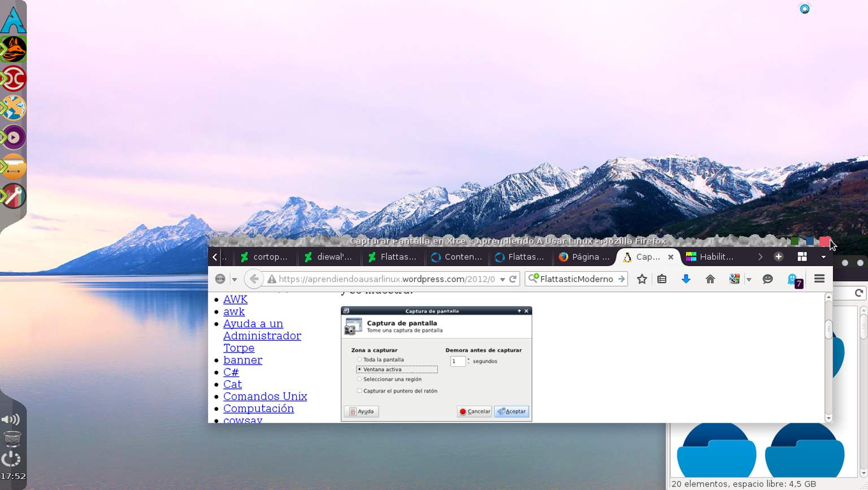Screen dimensions: 868x490
Task: Show bookmarks list icon in Firefox toolbar
Action: tap(662, 279)
